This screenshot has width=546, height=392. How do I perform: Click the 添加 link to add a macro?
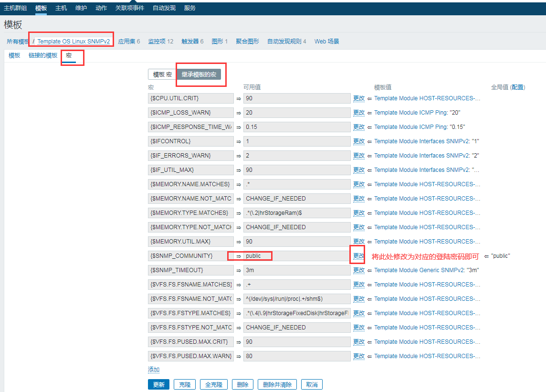coord(154,370)
